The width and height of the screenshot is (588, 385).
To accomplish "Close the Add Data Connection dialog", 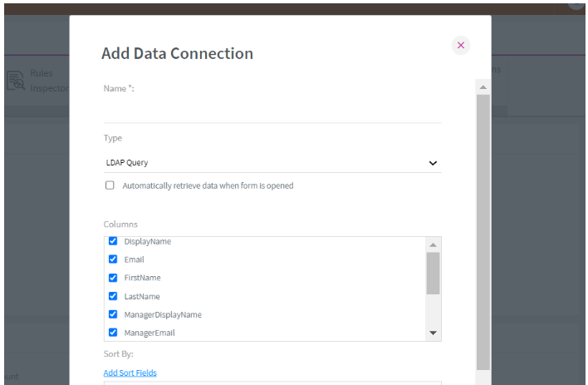I will tap(461, 45).
